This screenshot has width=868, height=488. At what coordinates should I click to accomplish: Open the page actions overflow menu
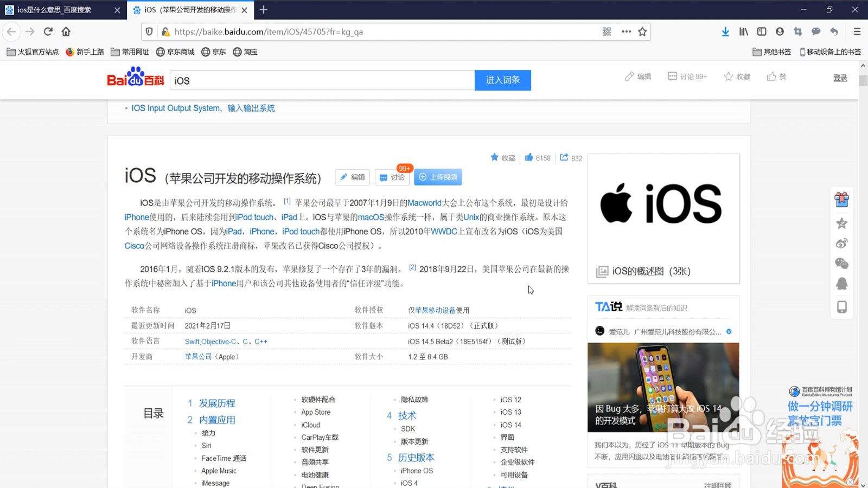click(x=626, y=31)
